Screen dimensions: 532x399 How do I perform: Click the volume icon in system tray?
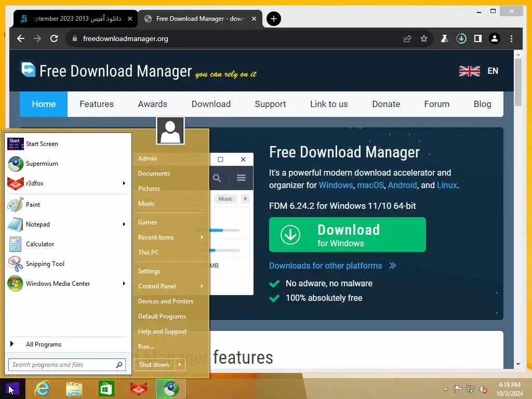coord(483,389)
